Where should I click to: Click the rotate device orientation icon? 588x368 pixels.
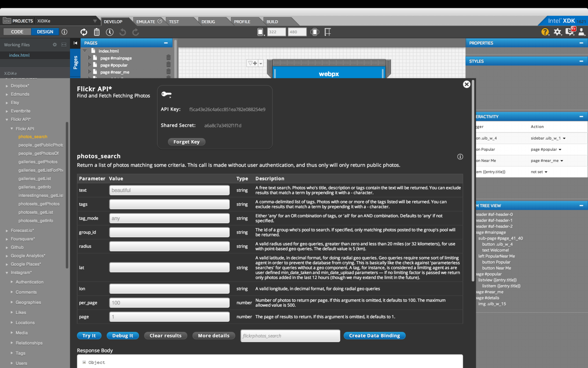point(315,32)
